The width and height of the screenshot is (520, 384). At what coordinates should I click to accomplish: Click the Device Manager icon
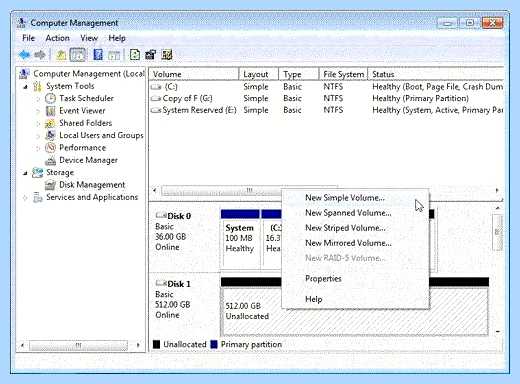tap(50, 160)
